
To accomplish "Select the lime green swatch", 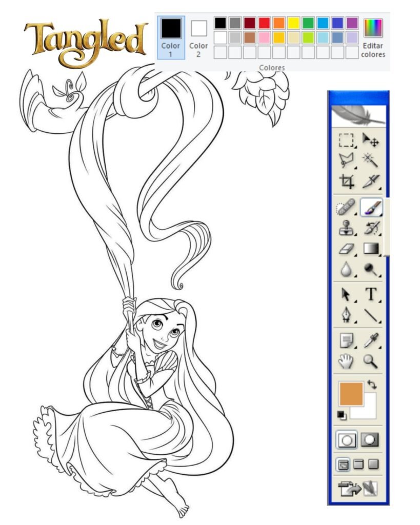I will [x=308, y=37].
